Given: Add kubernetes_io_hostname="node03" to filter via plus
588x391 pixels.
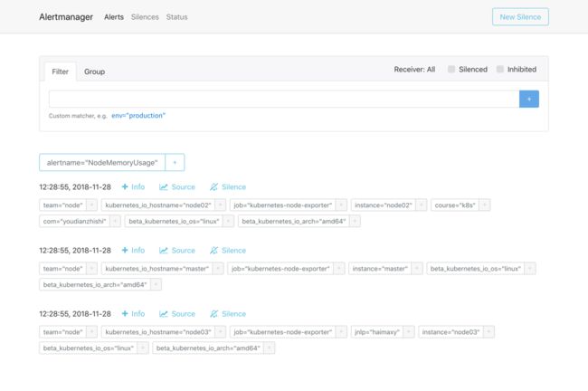Looking at the screenshot, I should (221, 332).
